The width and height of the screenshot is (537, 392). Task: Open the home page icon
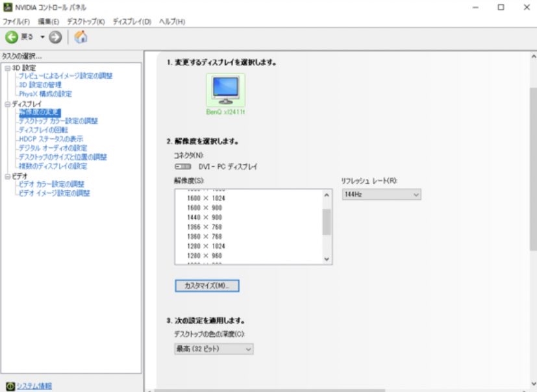tap(81, 37)
